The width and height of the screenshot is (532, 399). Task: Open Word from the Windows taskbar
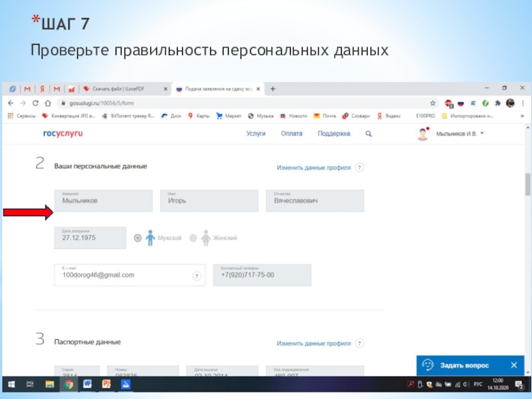[x=88, y=384]
